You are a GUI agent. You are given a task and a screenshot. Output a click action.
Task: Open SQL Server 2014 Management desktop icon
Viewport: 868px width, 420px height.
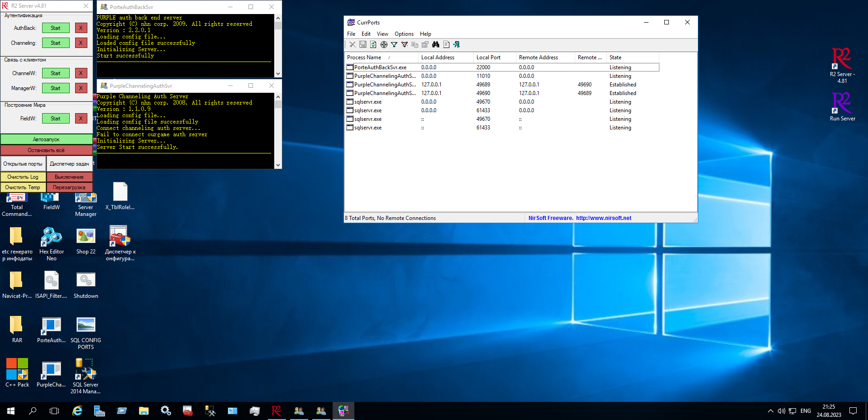(86, 377)
